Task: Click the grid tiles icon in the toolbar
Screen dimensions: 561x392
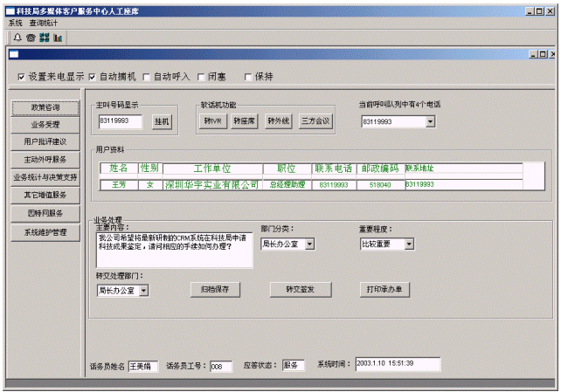Action: (x=44, y=38)
